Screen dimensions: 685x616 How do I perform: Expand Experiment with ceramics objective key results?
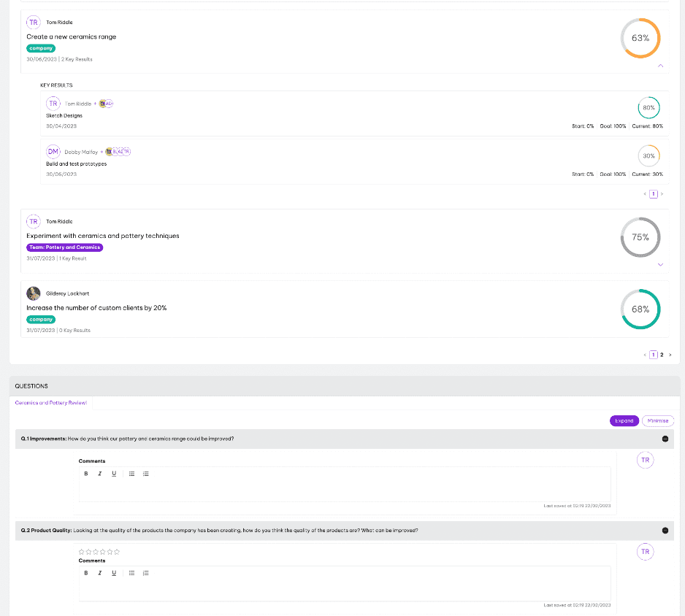click(660, 264)
